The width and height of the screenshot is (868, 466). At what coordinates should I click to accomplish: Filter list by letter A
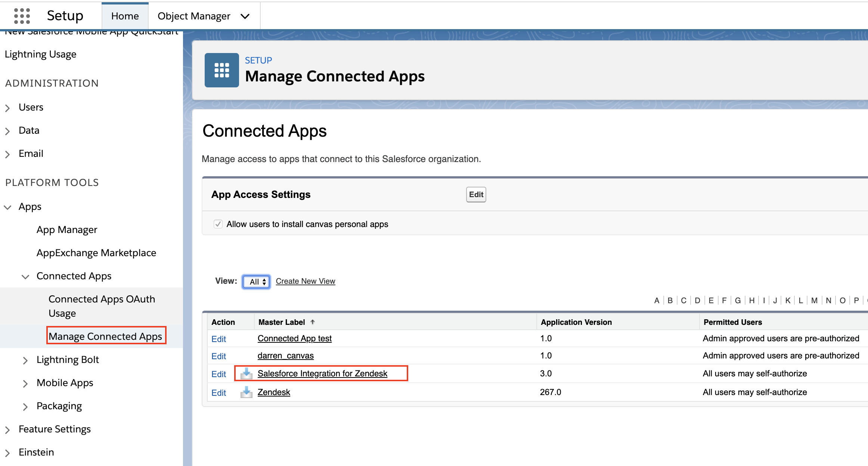click(657, 301)
